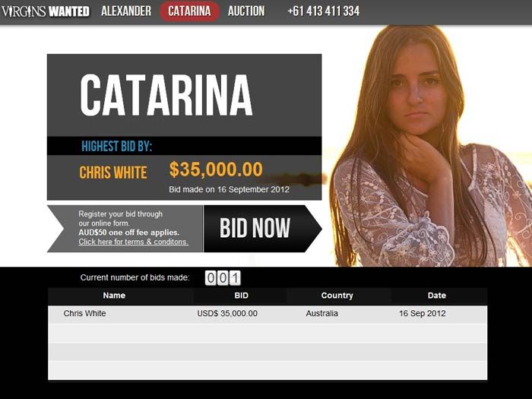This screenshot has height=399, width=532.
Task: Click the $35,000.00 highest bid amount
Action: [x=216, y=169]
